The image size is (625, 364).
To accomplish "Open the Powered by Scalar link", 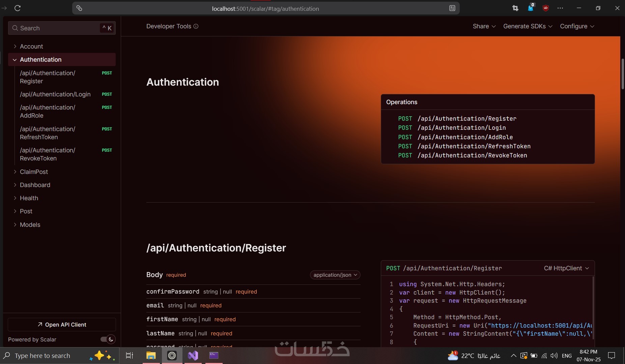I will point(32,339).
